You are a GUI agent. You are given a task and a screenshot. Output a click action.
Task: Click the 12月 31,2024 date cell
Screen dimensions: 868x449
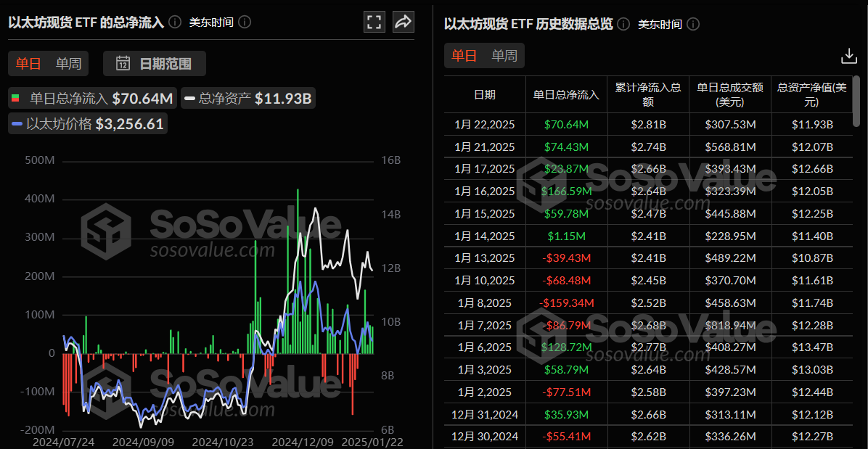pyautogui.click(x=485, y=414)
